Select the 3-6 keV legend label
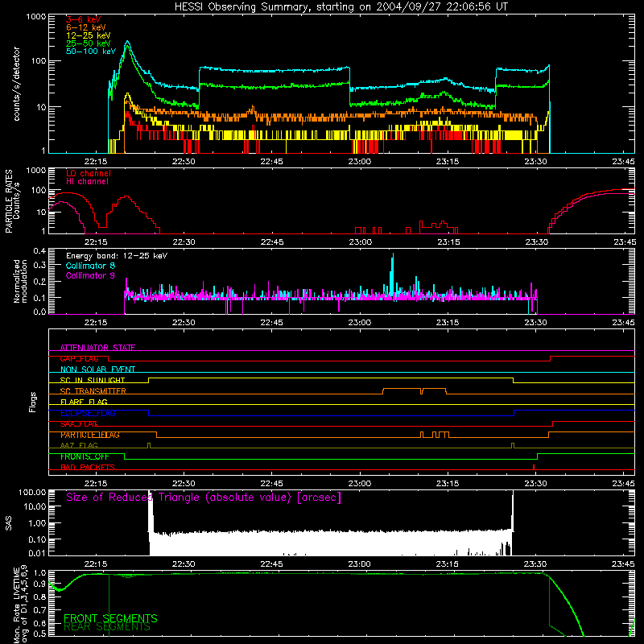Screen dimensions: 644x644 84,19
